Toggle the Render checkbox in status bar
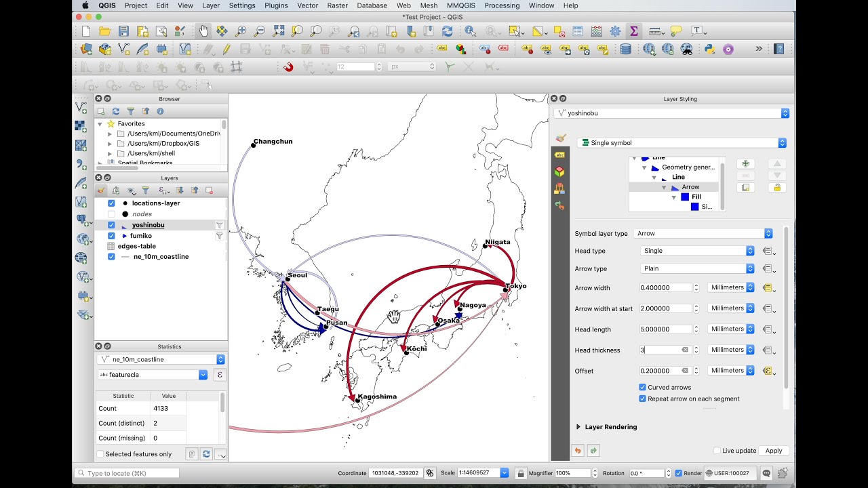Viewport: 868px width, 488px height. [x=679, y=473]
